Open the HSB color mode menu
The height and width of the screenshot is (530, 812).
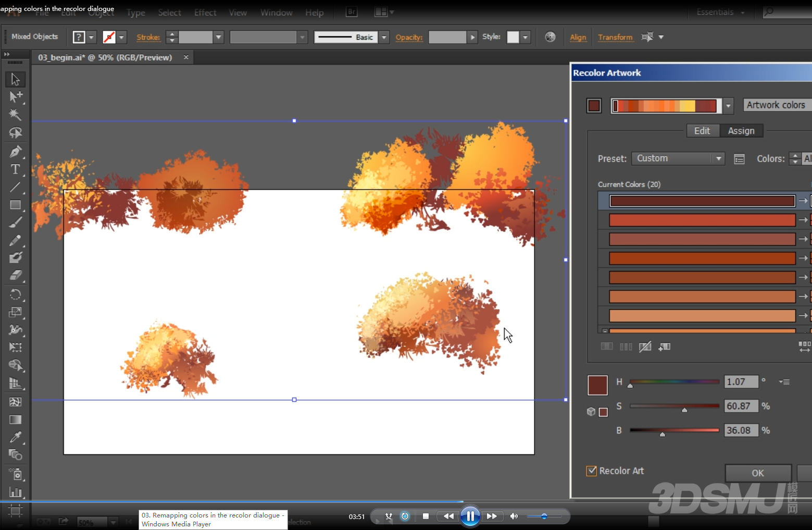point(784,382)
